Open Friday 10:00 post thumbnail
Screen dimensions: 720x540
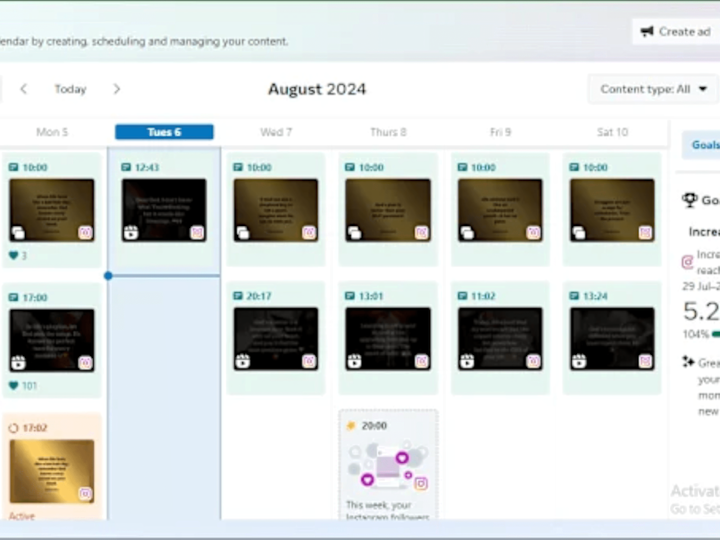(x=500, y=210)
